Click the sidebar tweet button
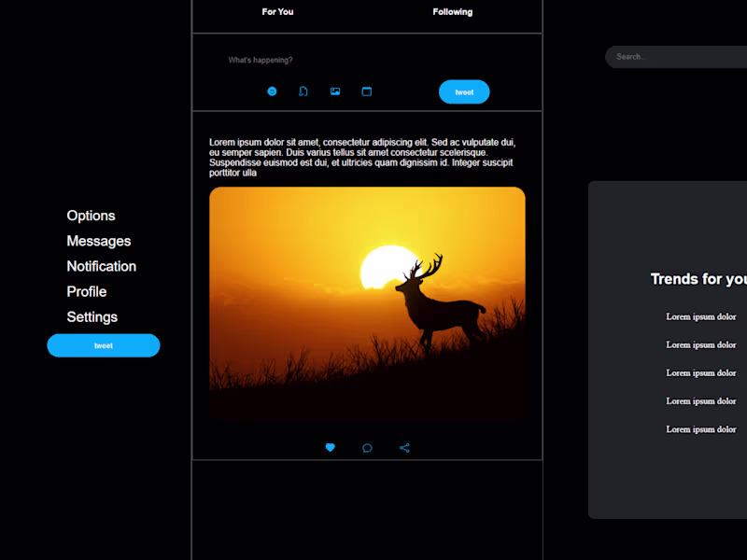The image size is (747, 560). pyautogui.click(x=104, y=345)
